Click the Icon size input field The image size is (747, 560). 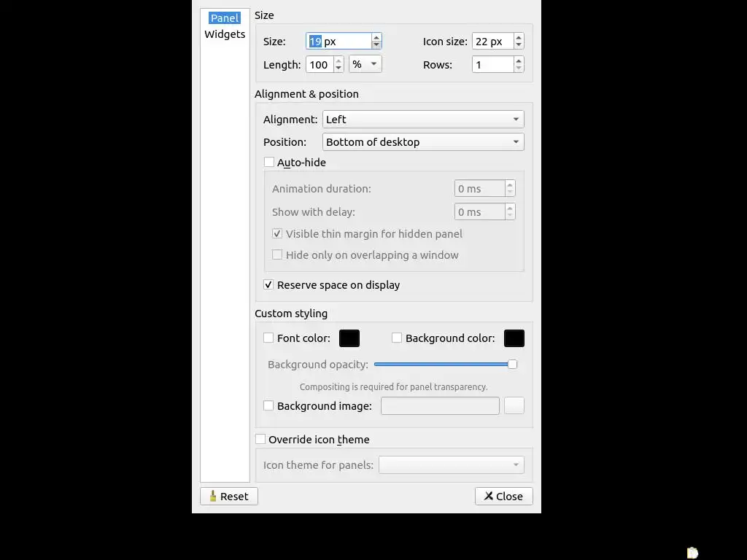tap(492, 42)
